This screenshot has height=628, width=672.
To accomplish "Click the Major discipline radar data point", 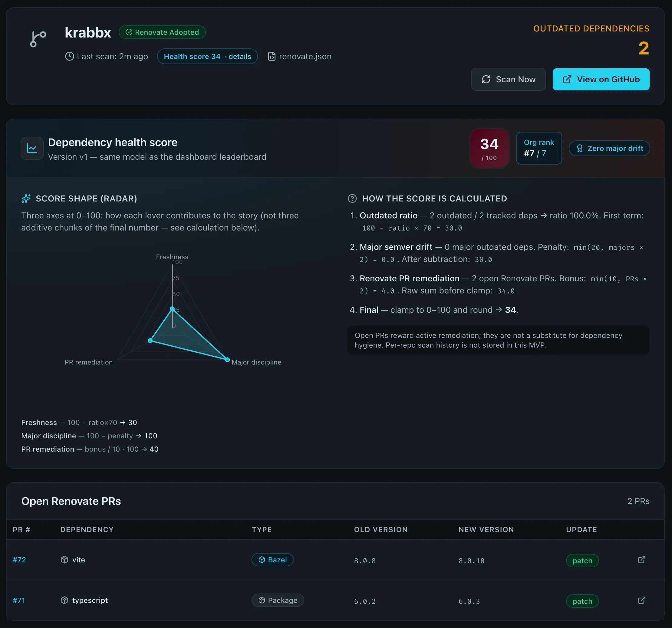I will (228, 359).
